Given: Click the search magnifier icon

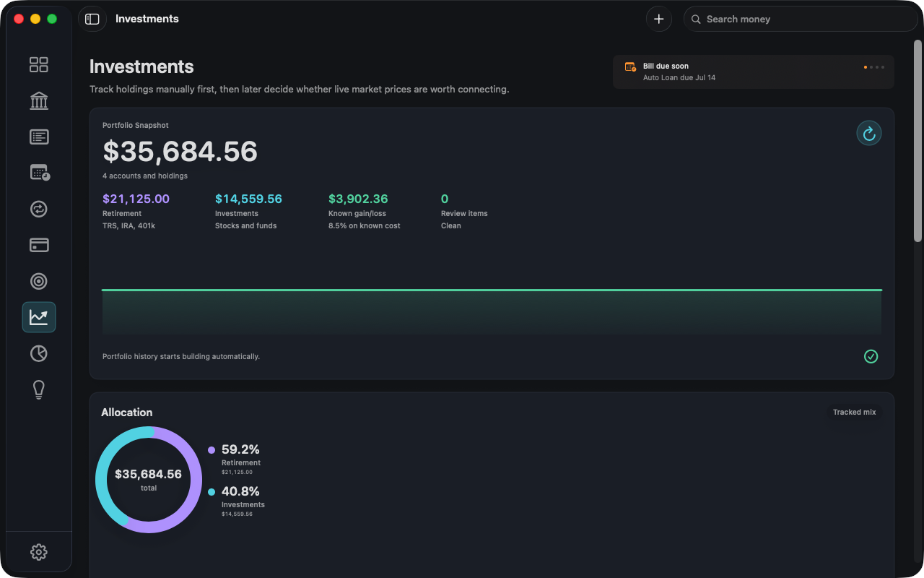Looking at the screenshot, I should (696, 20).
